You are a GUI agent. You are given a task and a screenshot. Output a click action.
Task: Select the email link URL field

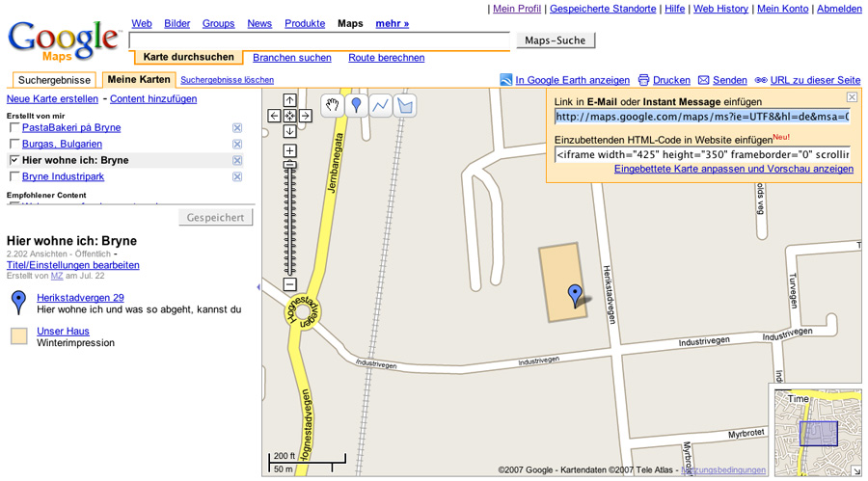702,117
